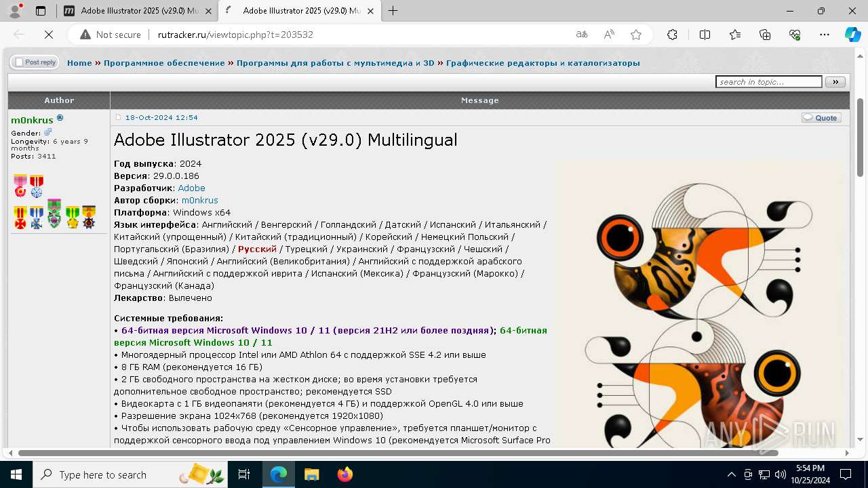Click the Author column header
The image size is (868, 488).
pyautogui.click(x=59, y=100)
